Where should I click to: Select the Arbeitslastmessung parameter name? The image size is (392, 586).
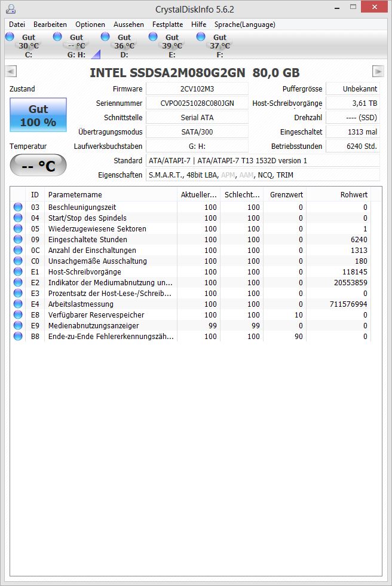(x=81, y=304)
